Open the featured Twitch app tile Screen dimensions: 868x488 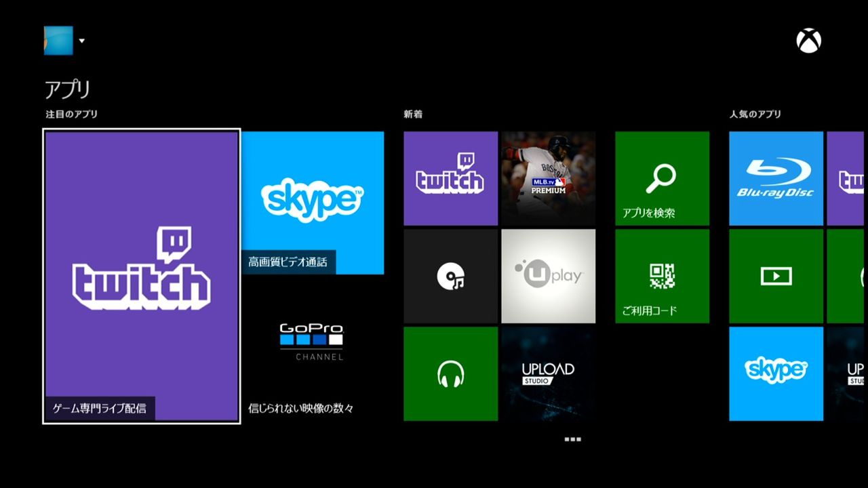tap(140, 274)
